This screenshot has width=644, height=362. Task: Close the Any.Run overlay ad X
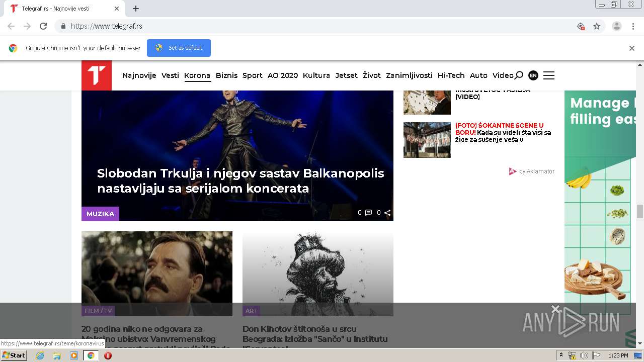coord(555,309)
